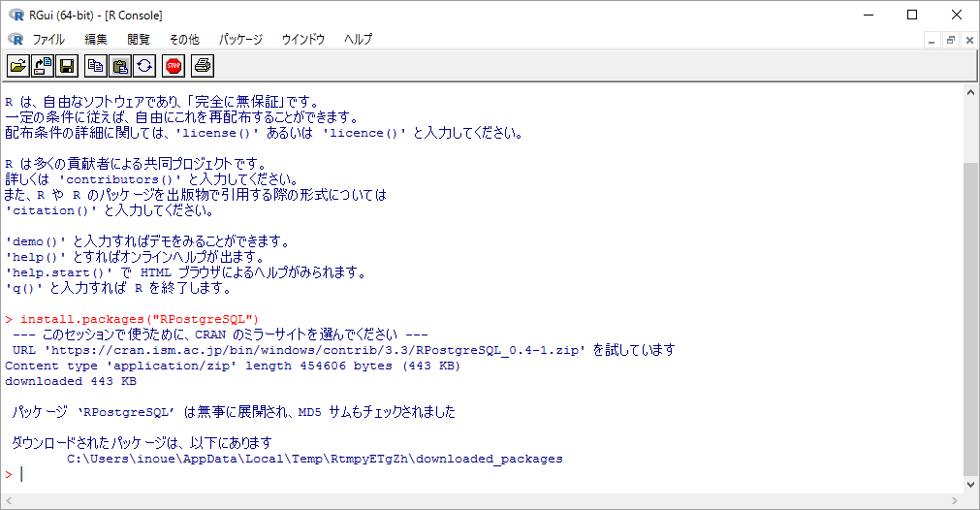Click the Open script toolbar icon
This screenshot has width=980, height=510.
coord(18,66)
